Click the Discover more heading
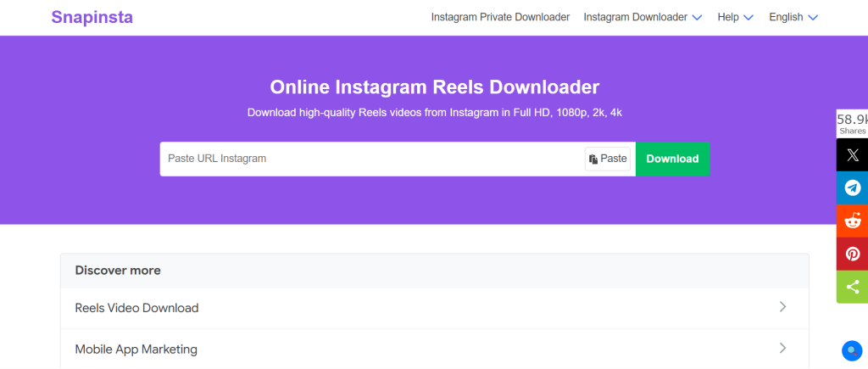The height and width of the screenshot is (369, 868). (x=118, y=271)
